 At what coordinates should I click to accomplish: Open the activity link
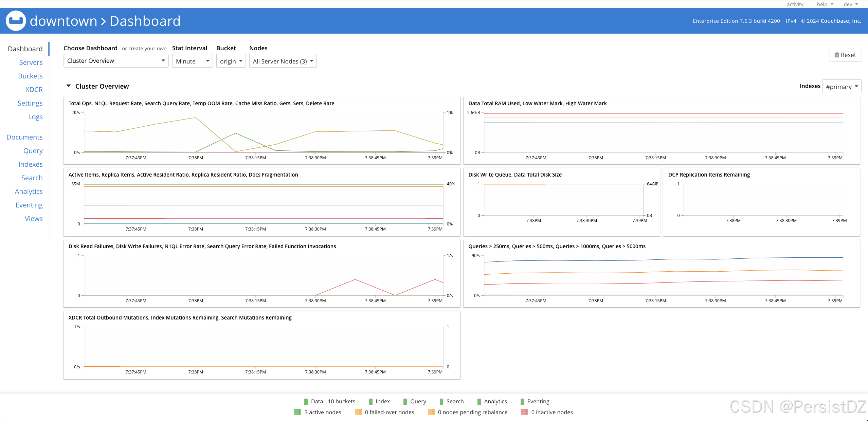795,4
